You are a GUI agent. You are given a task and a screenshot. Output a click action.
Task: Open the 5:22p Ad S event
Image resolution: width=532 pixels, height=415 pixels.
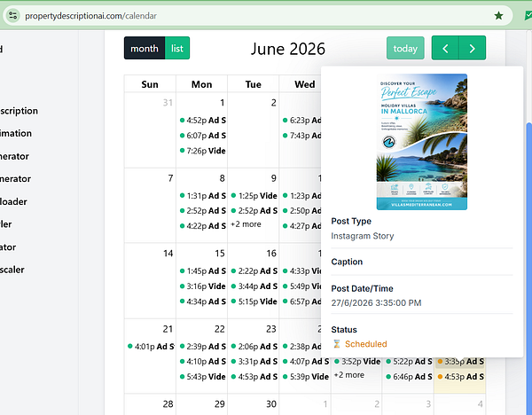click(x=409, y=362)
